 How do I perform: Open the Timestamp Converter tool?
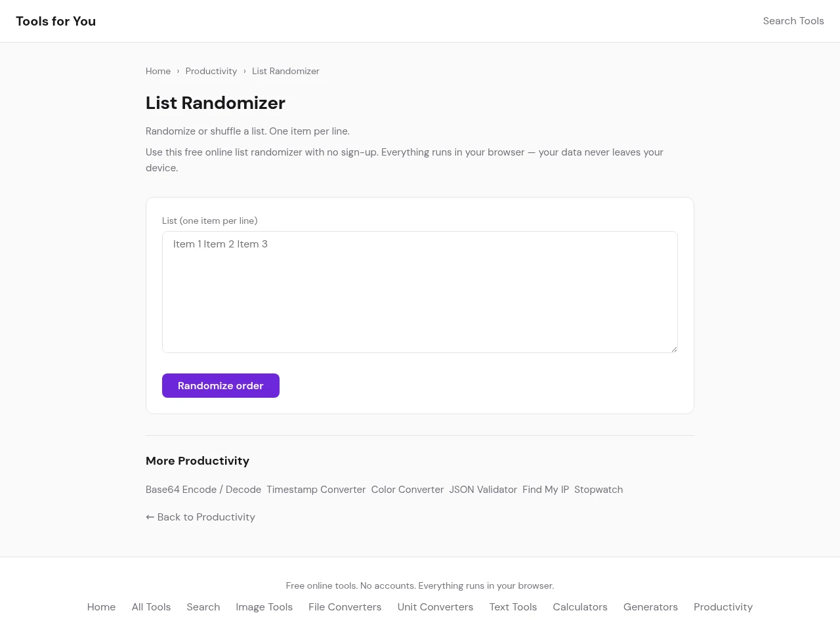pos(316,490)
